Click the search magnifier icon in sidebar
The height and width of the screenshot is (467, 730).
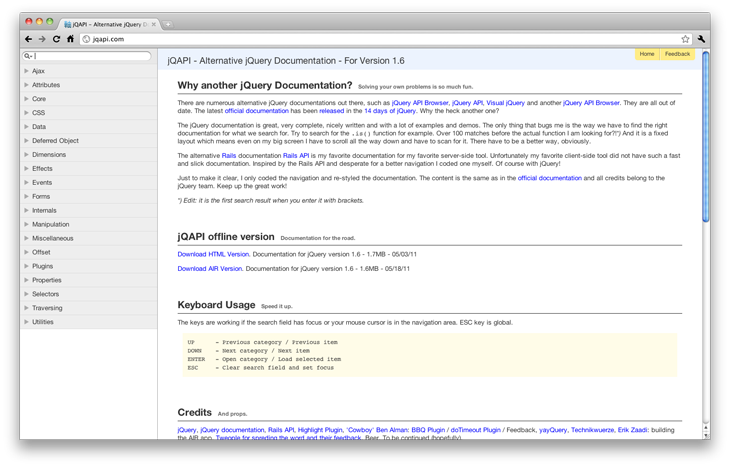[27, 57]
